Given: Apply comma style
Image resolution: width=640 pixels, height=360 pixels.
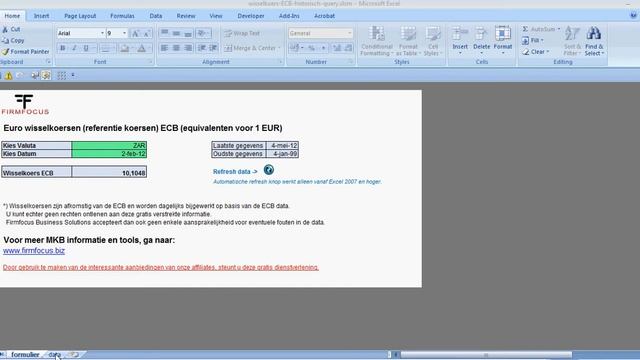Looking at the screenshot, I should 323,48.
